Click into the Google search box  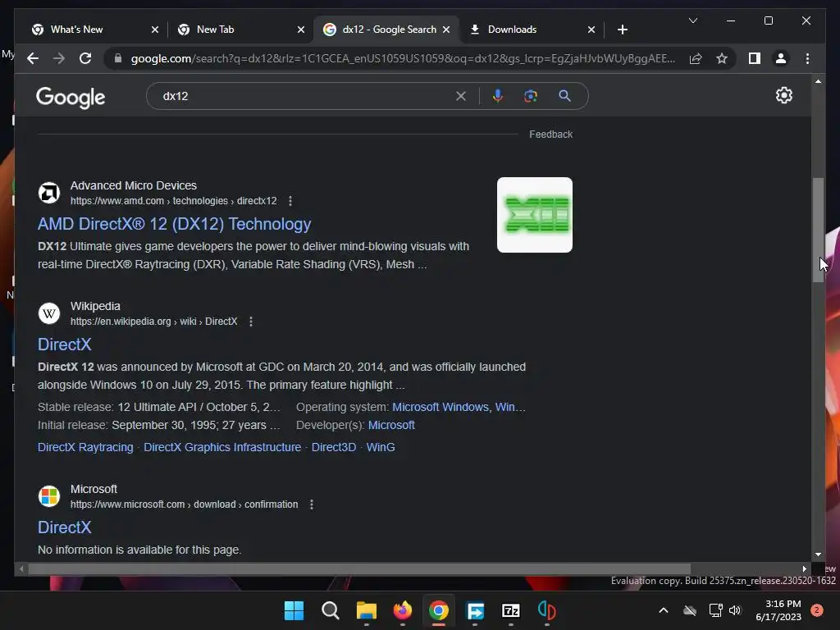pos(305,96)
